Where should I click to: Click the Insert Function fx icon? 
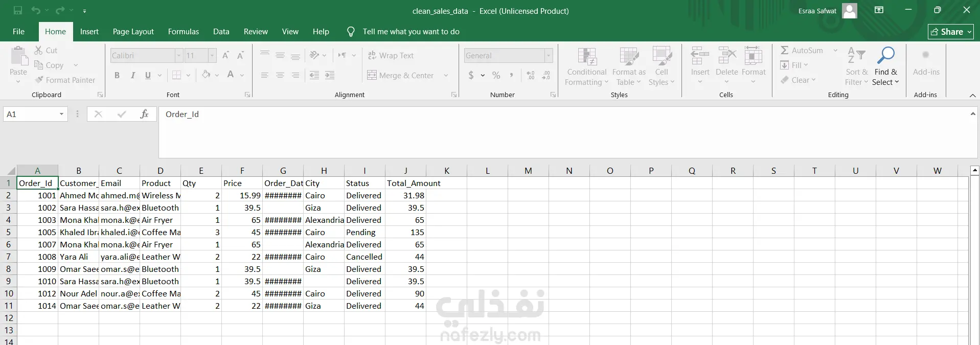[x=144, y=114]
